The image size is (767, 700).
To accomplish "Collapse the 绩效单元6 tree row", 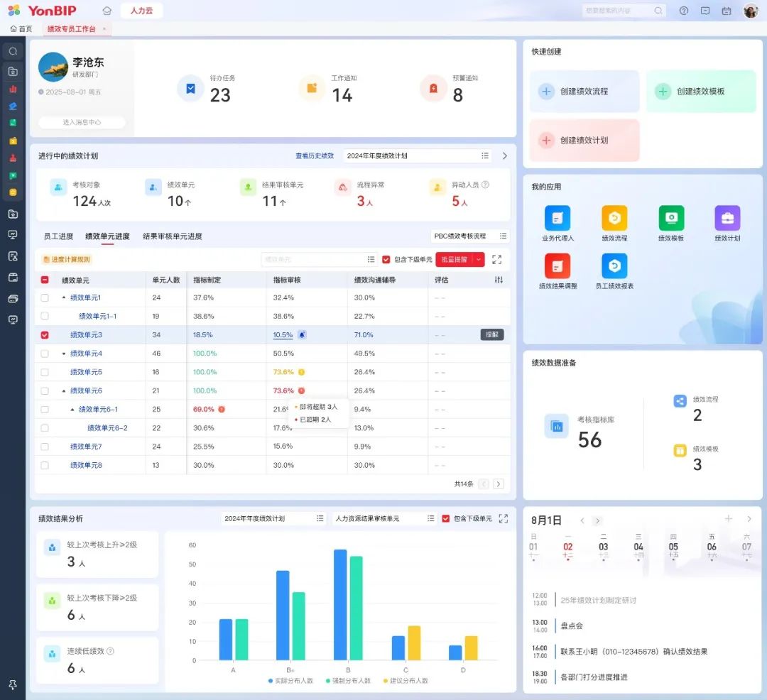I will click(64, 391).
